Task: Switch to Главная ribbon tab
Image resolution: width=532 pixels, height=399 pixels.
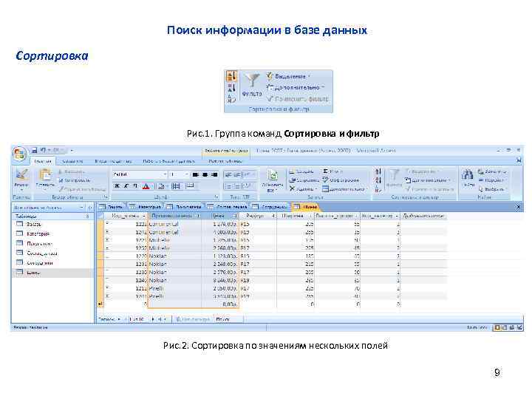Action: tap(43, 161)
